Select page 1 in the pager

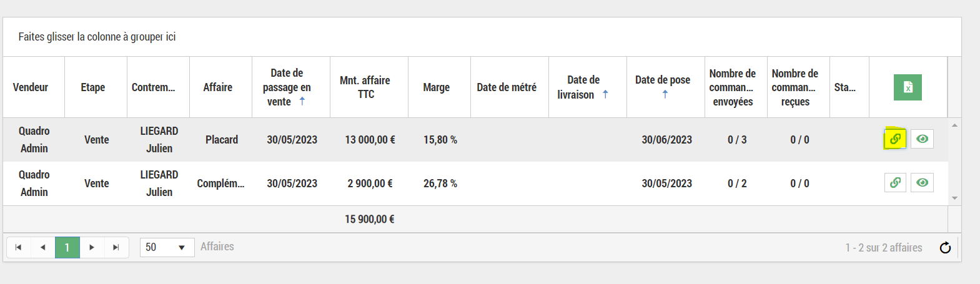point(67,247)
